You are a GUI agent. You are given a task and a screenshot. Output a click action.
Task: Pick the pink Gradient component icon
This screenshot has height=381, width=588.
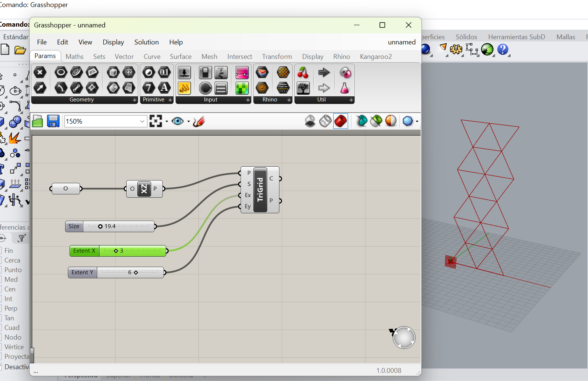(242, 73)
